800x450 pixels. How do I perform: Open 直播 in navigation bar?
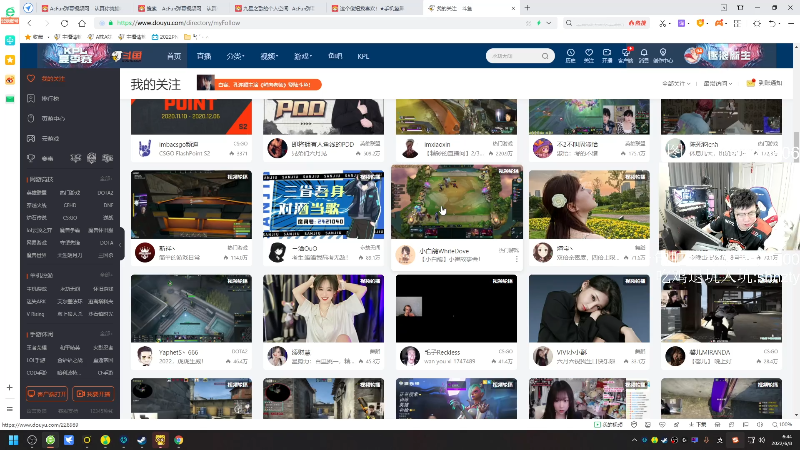(204, 56)
